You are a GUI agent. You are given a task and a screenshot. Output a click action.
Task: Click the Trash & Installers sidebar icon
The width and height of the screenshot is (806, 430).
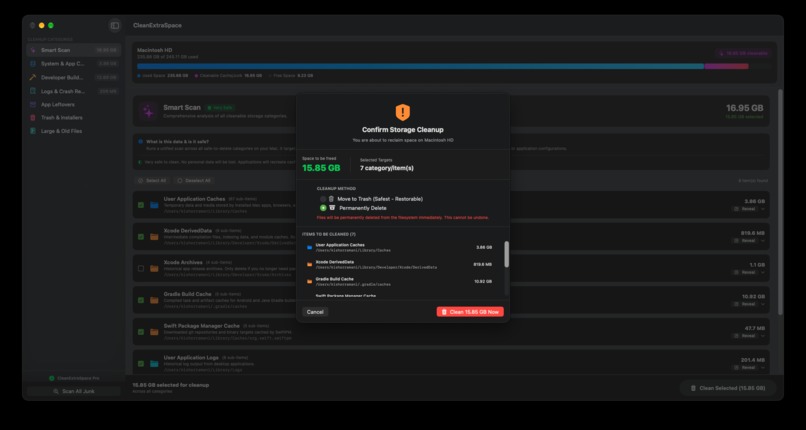point(33,118)
